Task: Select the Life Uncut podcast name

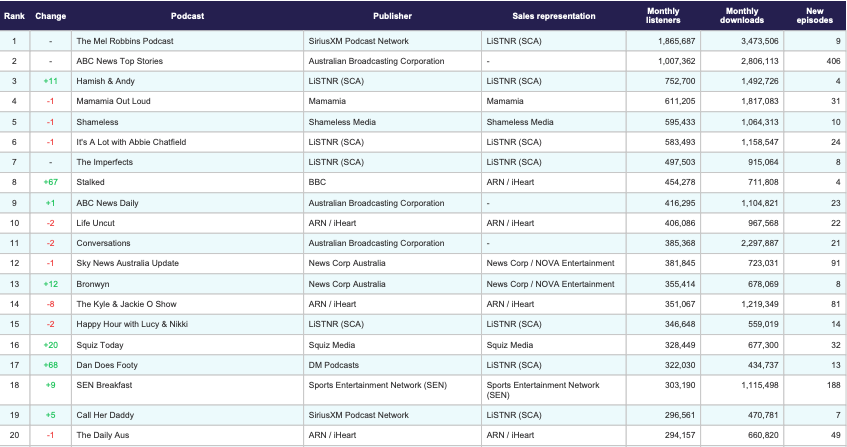Action: click(96, 223)
